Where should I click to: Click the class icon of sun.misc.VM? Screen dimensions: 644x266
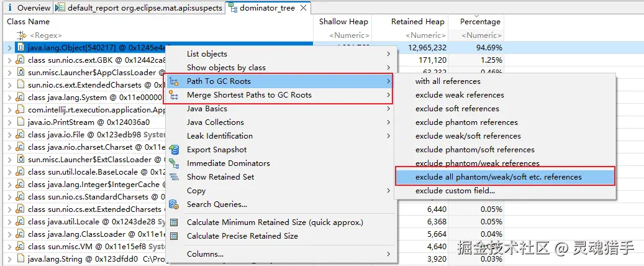(x=20, y=246)
